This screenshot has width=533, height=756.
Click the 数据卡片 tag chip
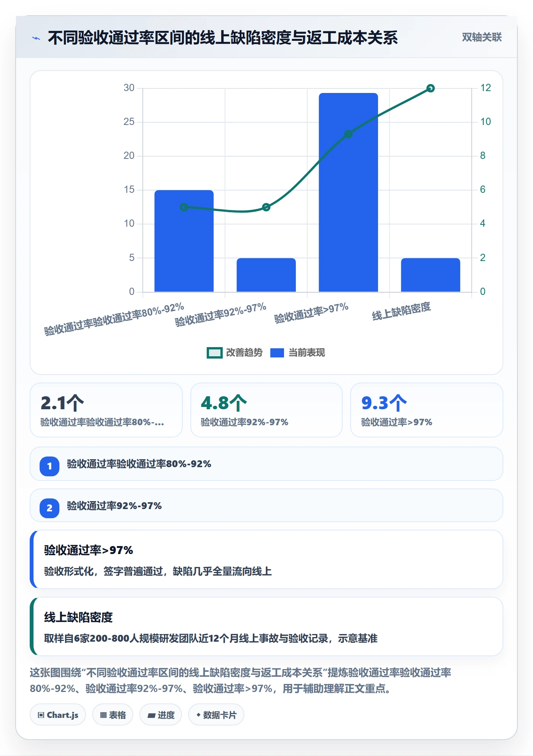coord(216,715)
